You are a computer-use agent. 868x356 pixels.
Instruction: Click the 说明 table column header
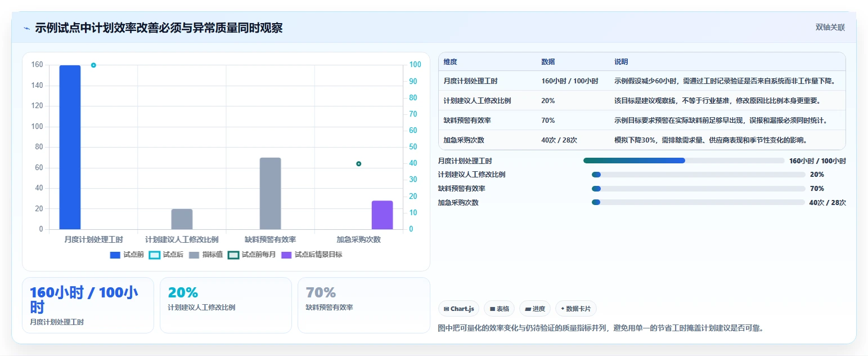[x=621, y=62]
